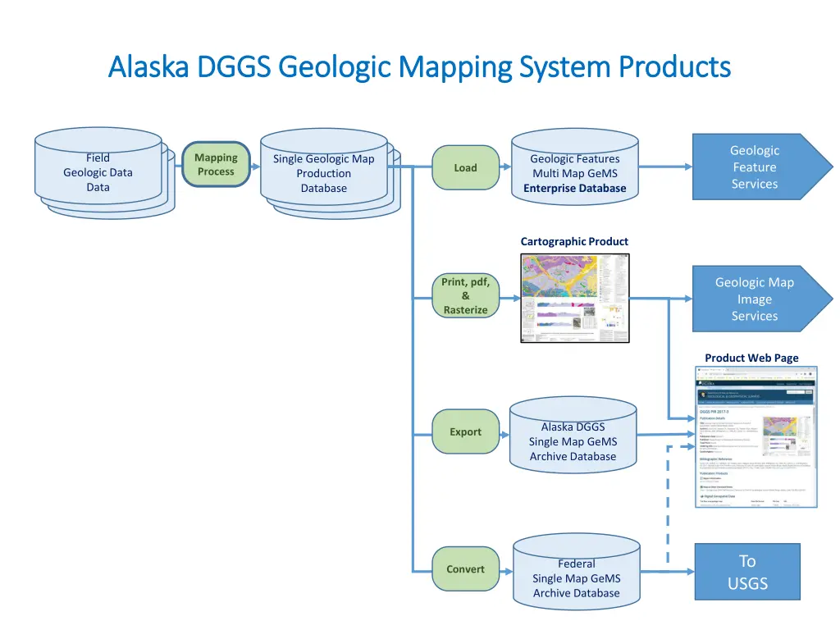Click the To USGS box
The height and width of the screenshot is (630, 840).
tap(747, 573)
